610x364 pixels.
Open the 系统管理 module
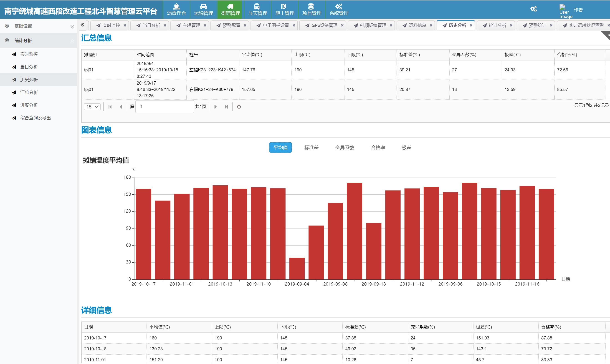(339, 9)
